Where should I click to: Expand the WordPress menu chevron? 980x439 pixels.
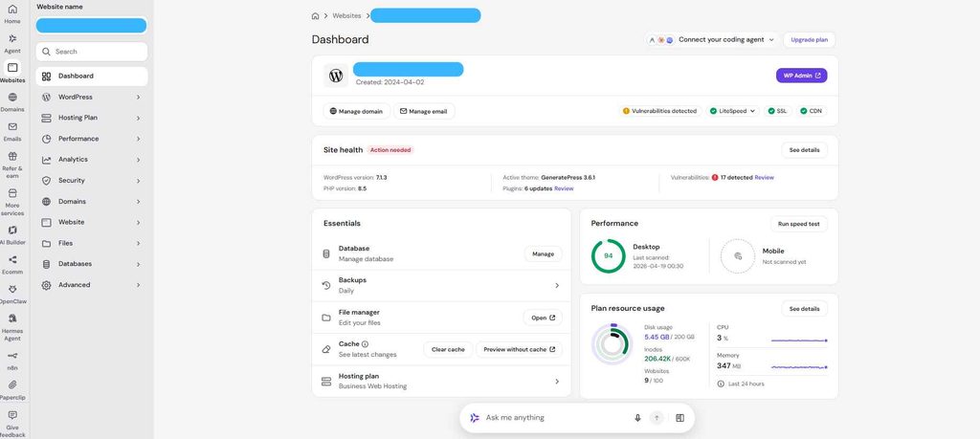[138, 98]
